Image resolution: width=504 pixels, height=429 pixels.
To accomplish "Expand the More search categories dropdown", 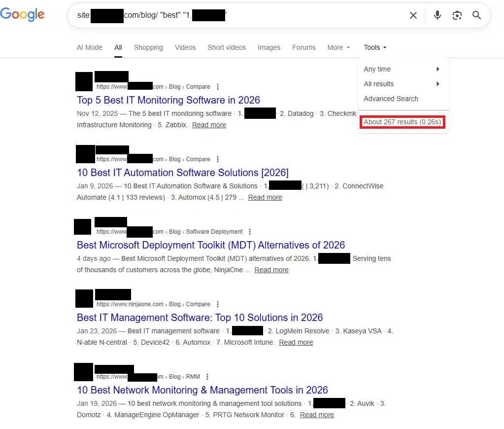I will (x=338, y=47).
